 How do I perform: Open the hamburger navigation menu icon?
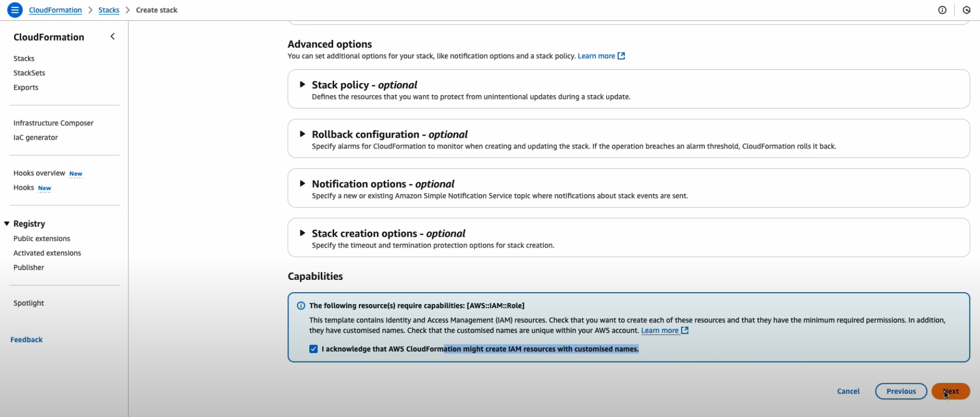[x=15, y=10]
